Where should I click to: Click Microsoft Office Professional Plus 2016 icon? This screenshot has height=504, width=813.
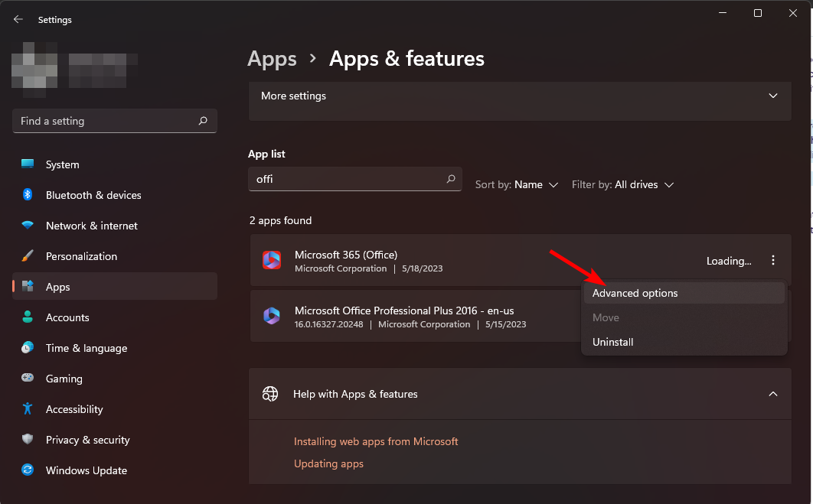coord(272,315)
